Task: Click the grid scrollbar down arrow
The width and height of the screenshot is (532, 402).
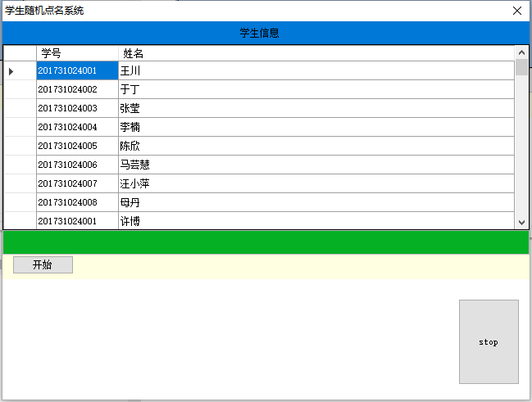Action: tap(521, 223)
